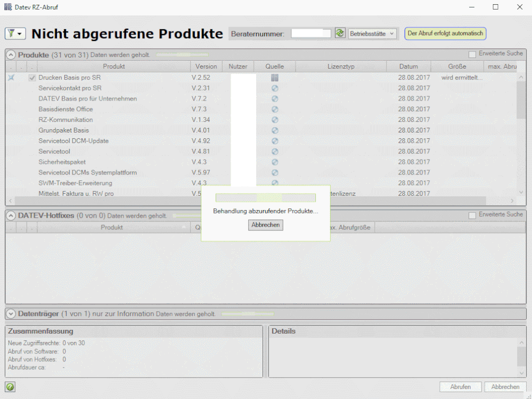Image resolution: width=532 pixels, height=399 pixels.
Task: Click the progress bar in the dialog
Action: 266,197
